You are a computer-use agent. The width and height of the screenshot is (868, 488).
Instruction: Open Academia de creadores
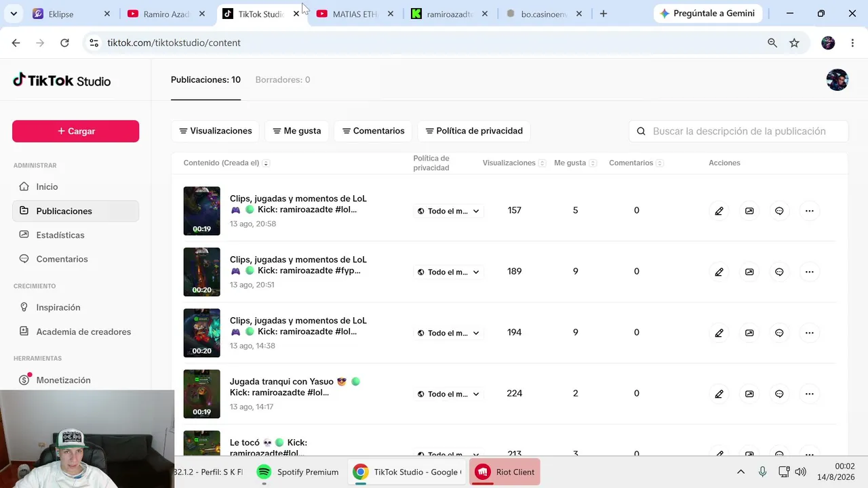pyautogui.click(x=75, y=331)
